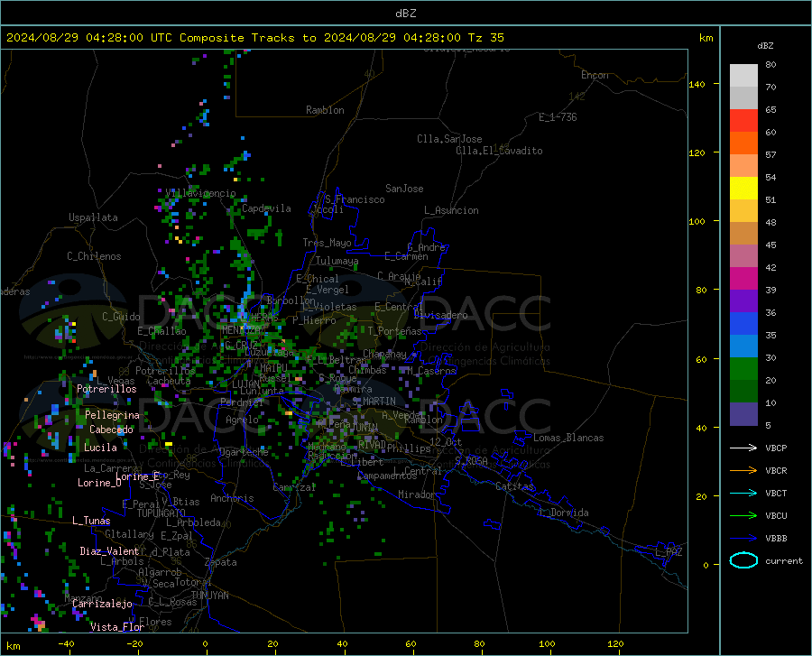Click the 42 dBZ magenta color swatch

point(743,279)
